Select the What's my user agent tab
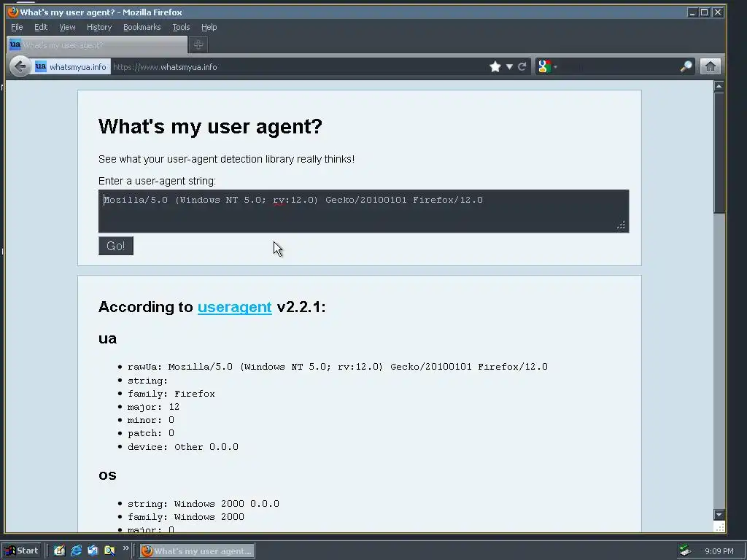Viewport: 747px width, 560px height. click(97, 44)
